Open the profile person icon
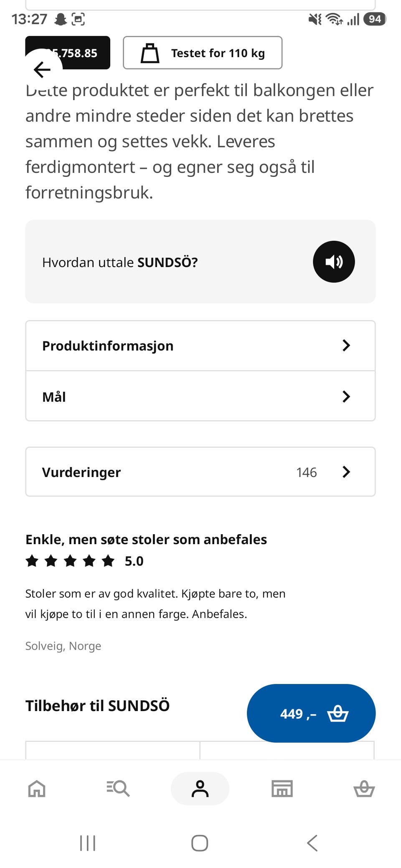The image size is (401, 868). pyautogui.click(x=200, y=789)
